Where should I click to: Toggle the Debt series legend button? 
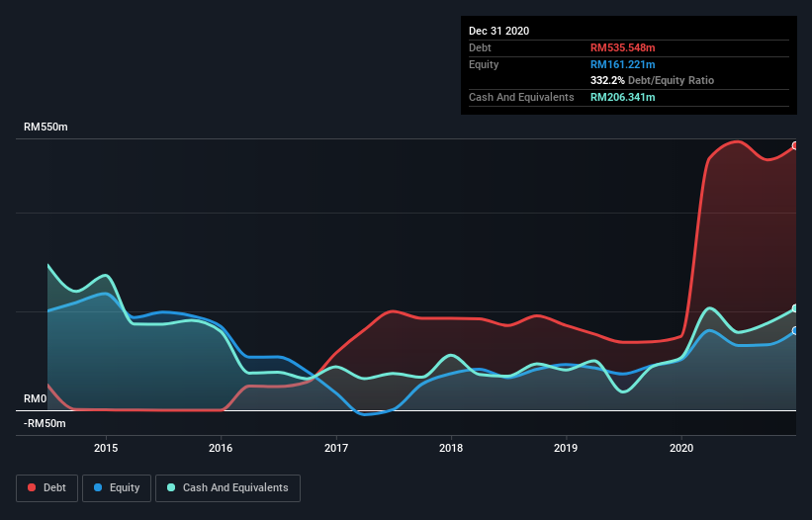pyautogui.click(x=46, y=488)
